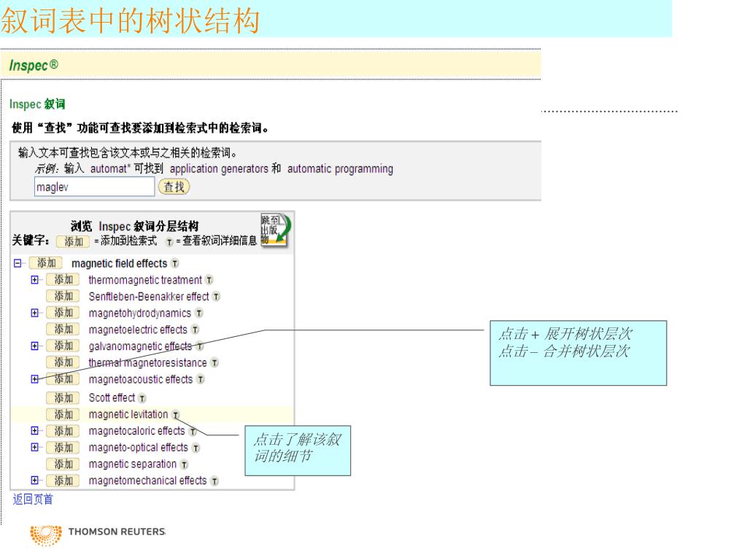
Task: Select the Senftleben-Beenakker effect term text
Action: point(149,296)
